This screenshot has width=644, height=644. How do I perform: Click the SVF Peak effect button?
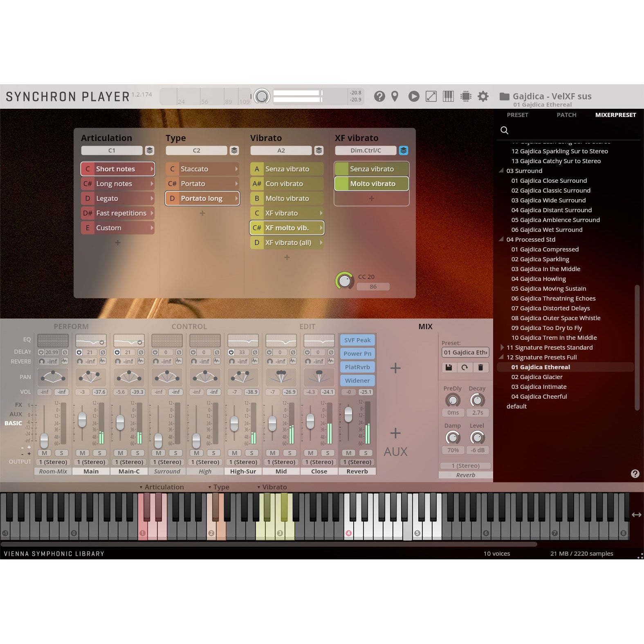click(x=357, y=340)
